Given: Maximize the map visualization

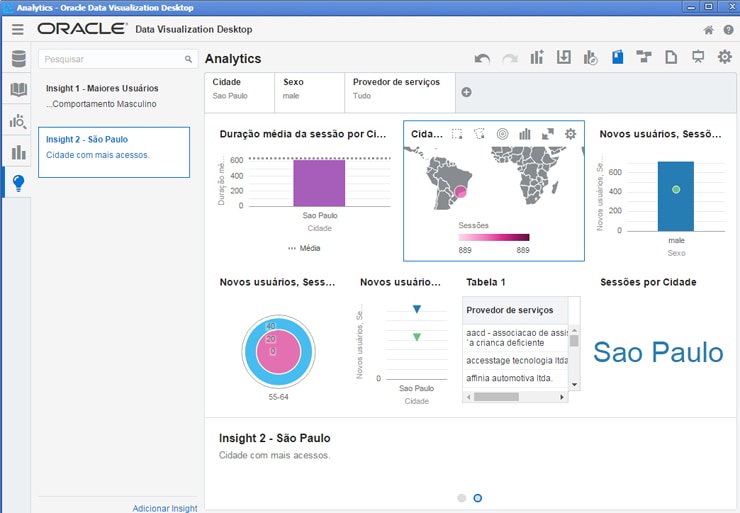Looking at the screenshot, I should click(547, 134).
